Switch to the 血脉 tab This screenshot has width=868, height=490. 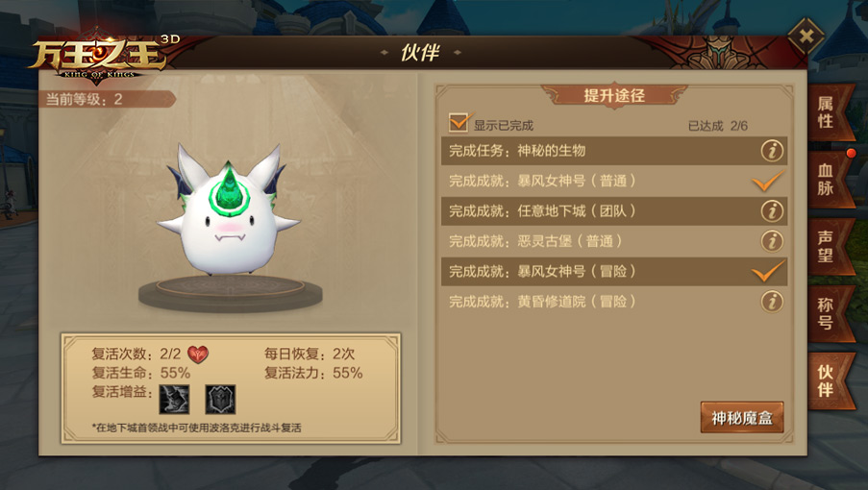[x=829, y=180]
